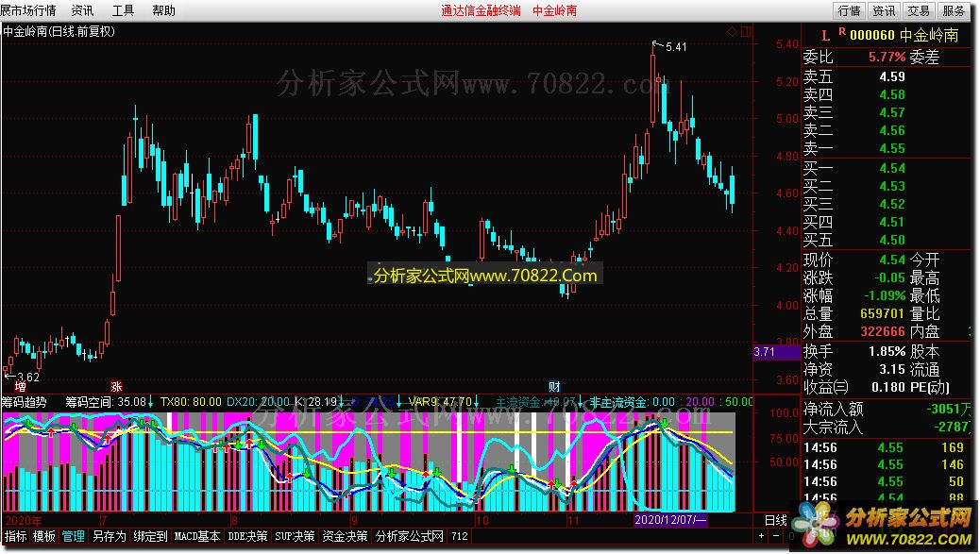Select the 管理 tab
The height and width of the screenshot is (554, 980).
pos(73,536)
